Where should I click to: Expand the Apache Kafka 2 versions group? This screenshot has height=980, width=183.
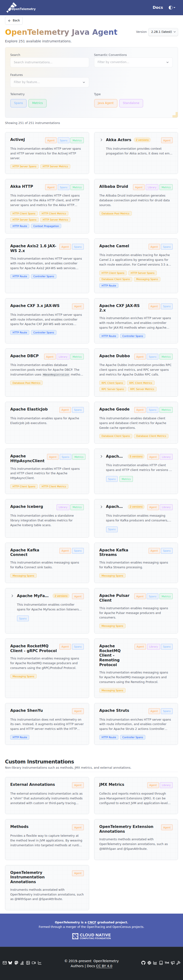click(101, 507)
